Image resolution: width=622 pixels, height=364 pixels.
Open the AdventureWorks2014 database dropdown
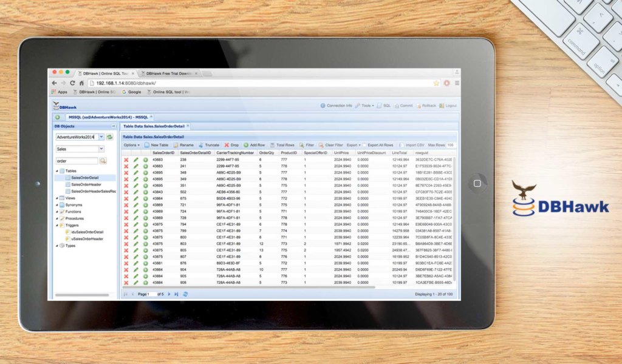click(100, 137)
